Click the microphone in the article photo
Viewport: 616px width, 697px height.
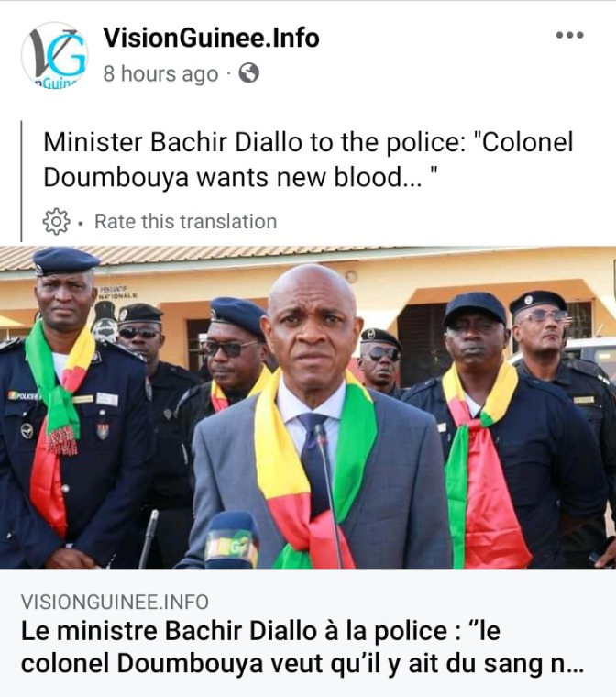pyautogui.click(x=232, y=540)
